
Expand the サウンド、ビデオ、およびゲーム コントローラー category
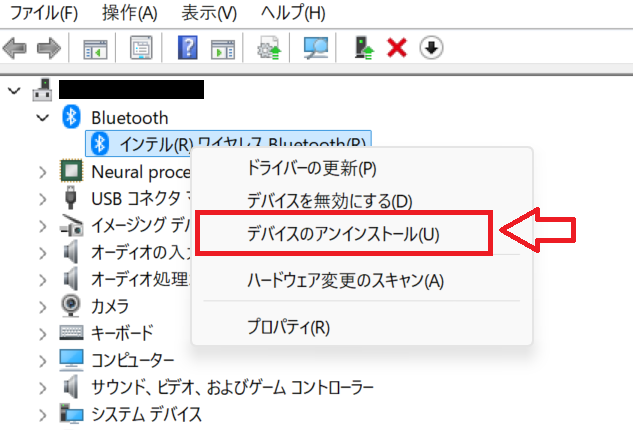(x=43, y=388)
